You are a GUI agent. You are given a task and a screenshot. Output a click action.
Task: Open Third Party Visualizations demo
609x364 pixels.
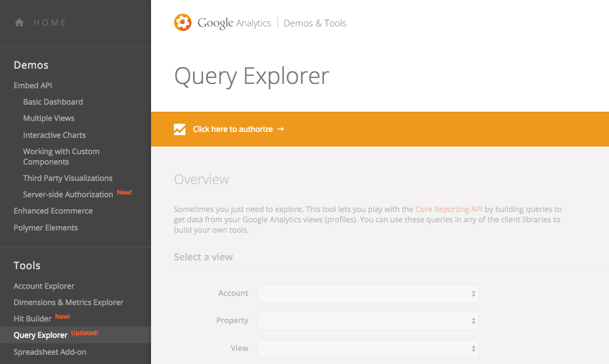click(x=68, y=178)
